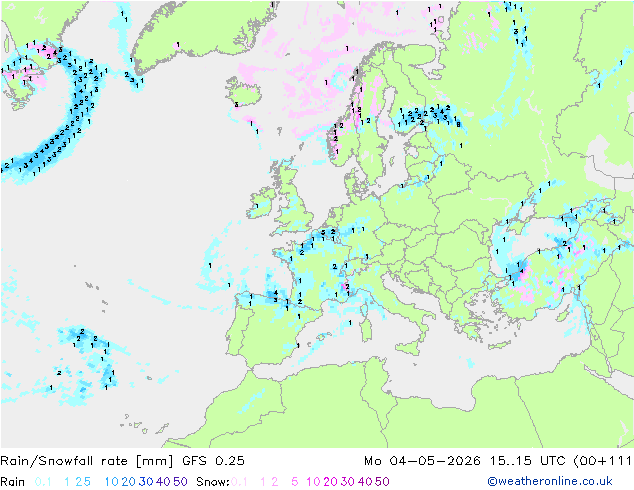
Task: Open the weatheronline.co.uk copyright link
Action: [x=550, y=481]
